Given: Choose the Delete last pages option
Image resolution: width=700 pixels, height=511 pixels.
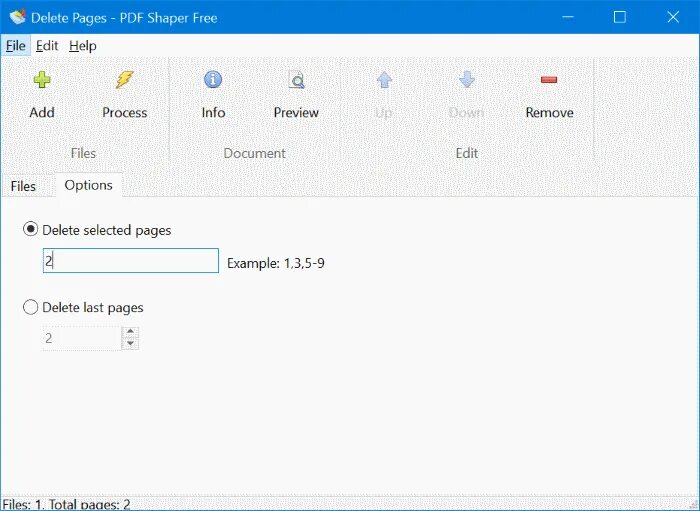Looking at the screenshot, I should pyautogui.click(x=30, y=307).
